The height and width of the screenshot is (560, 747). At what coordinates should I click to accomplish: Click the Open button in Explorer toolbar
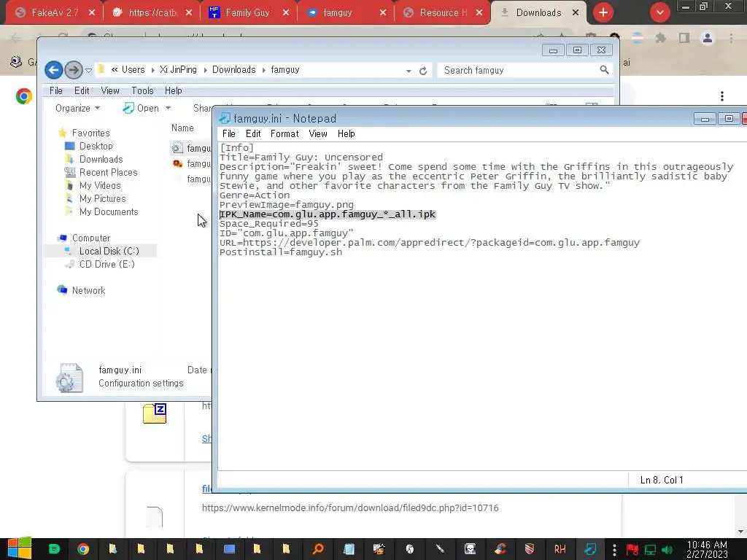(x=141, y=108)
